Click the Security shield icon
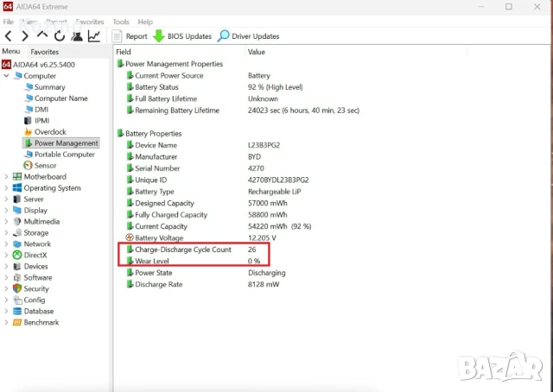The image size is (553, 392). (x=17, y=288)
